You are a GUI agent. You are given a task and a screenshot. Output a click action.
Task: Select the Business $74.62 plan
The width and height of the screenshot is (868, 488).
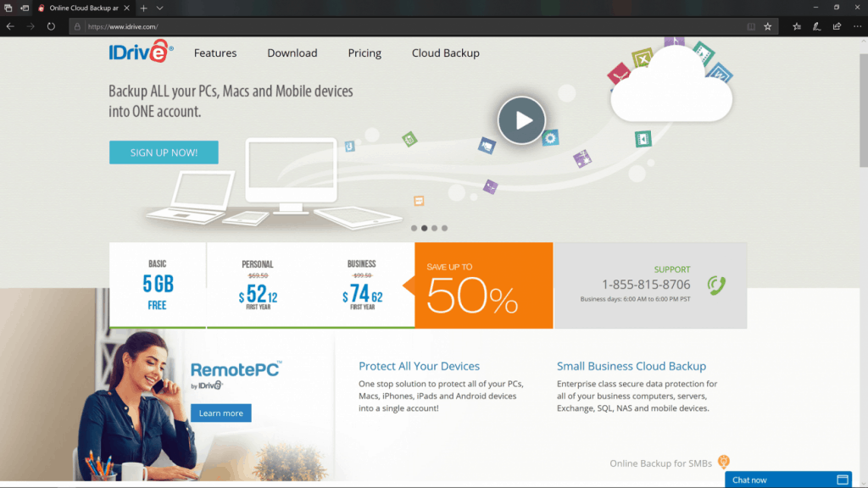point(362,285)
